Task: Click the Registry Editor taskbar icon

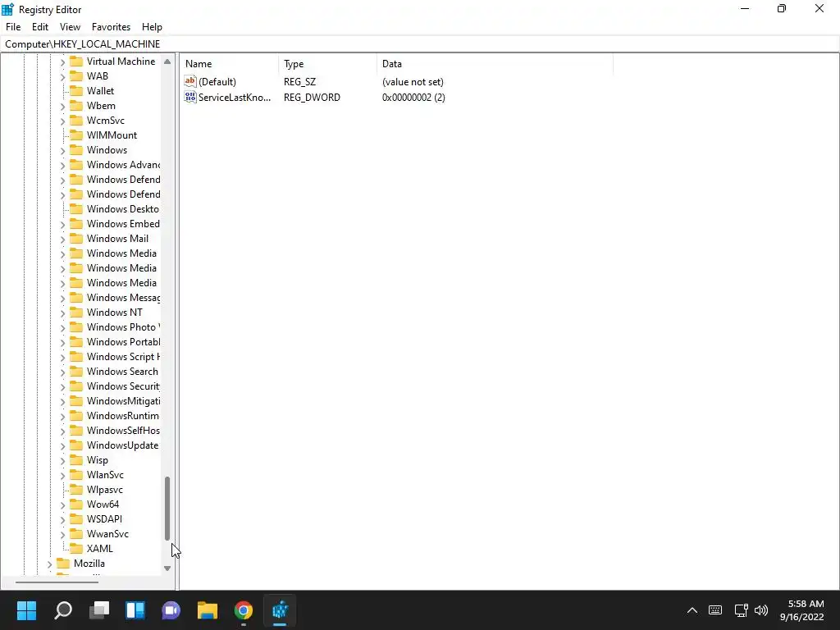Action: [x=280, y=609]
